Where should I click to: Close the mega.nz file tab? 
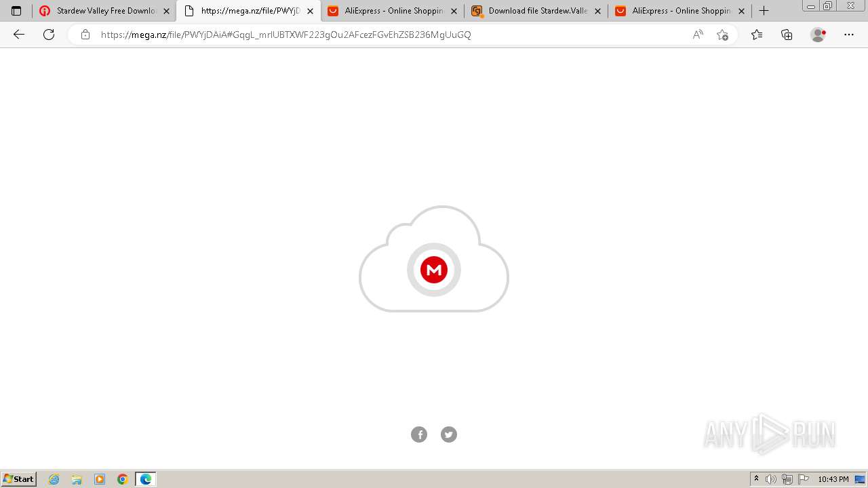pos(310,11)
